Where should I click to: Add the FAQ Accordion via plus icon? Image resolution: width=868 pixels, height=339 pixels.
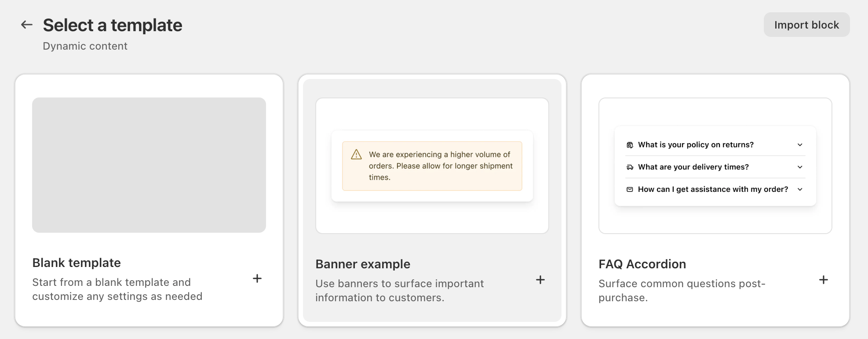[x=824, y=280]
